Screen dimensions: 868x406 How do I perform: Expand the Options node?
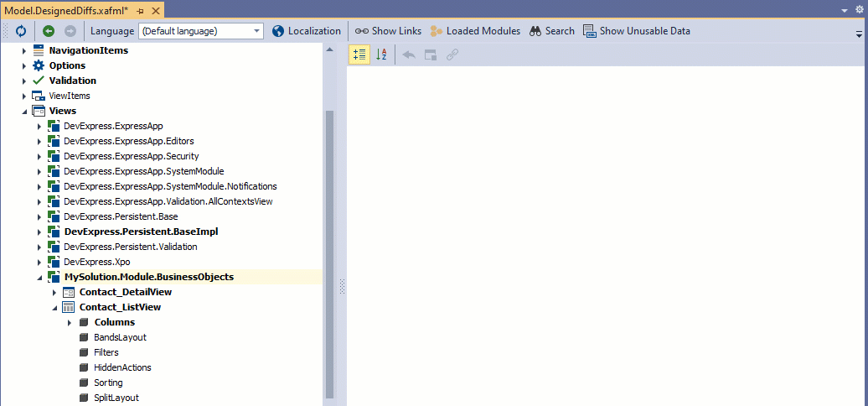coord(23,65)
